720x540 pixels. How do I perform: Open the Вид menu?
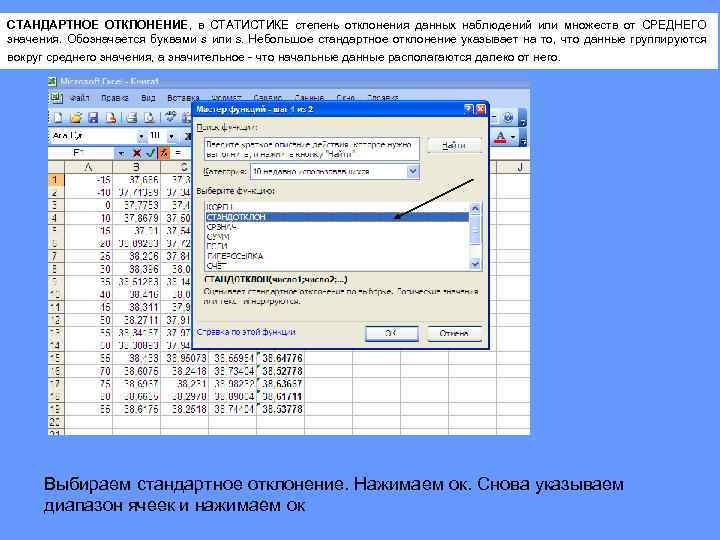[x=148, y=98]
